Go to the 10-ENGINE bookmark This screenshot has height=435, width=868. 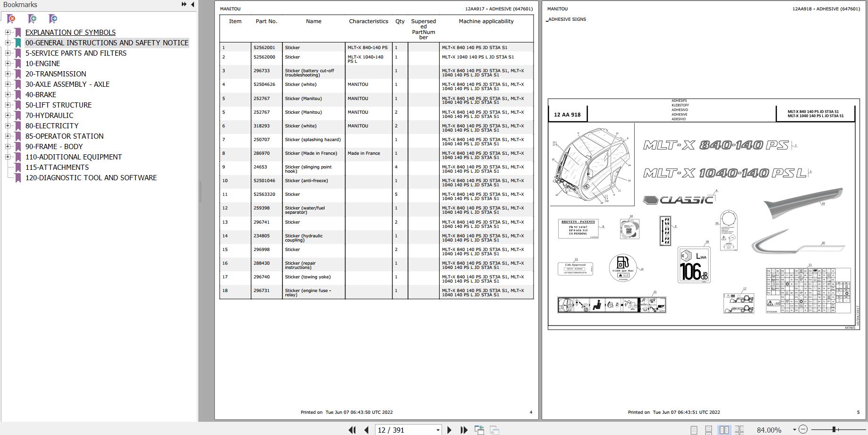tap(43, 64)
